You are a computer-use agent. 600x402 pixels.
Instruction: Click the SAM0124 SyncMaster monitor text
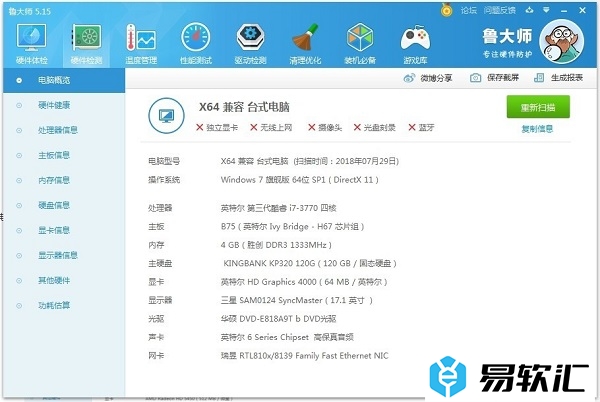[297, 300]
